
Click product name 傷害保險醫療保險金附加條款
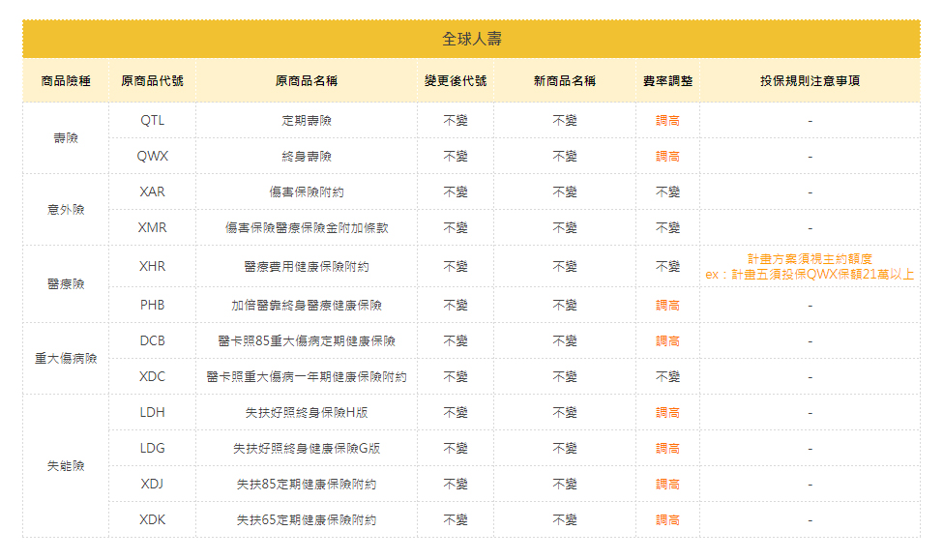pos(307,227)
